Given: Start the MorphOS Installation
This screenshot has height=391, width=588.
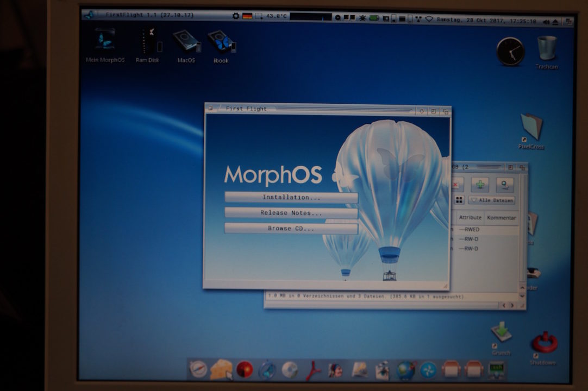Looking at the screenshot, I should pyautogui.click(x=291, y=197).
